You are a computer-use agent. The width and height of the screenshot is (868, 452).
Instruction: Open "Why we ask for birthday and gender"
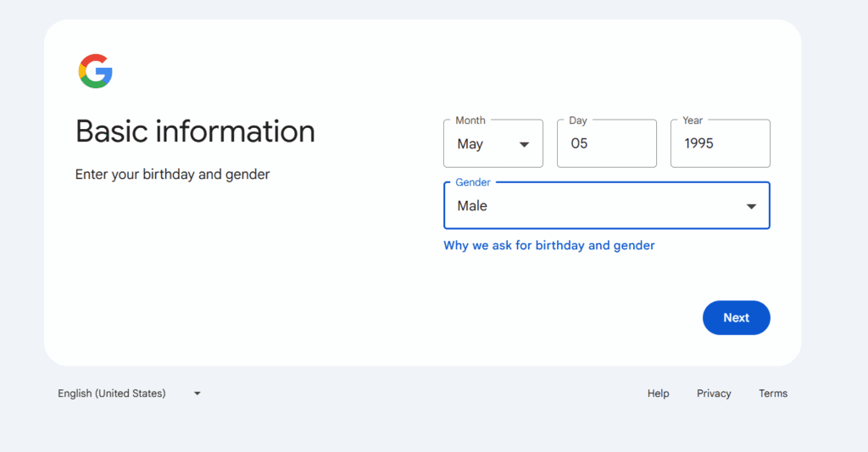[x=548, y=245]
